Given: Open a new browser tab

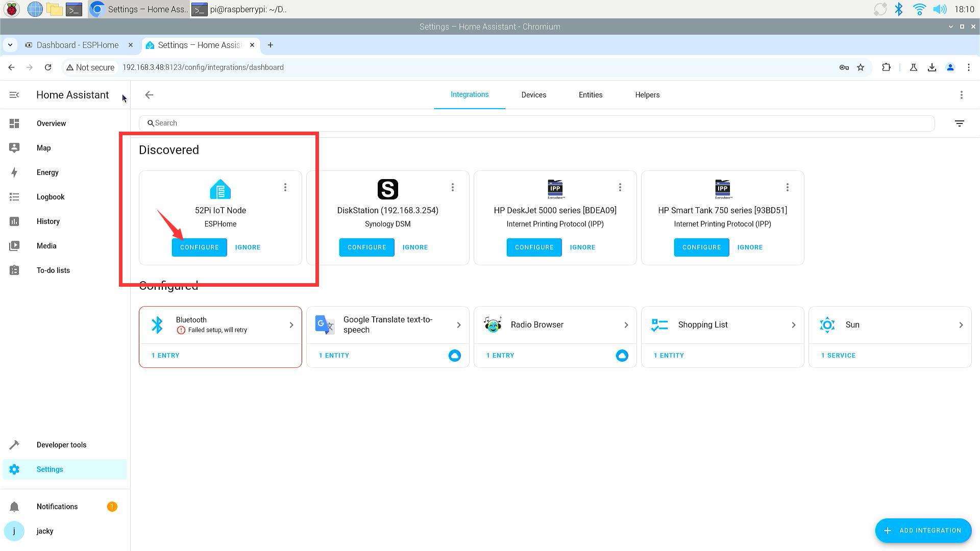Looking at the screenshot, I should pyautogui.click(x=271, y=45).
